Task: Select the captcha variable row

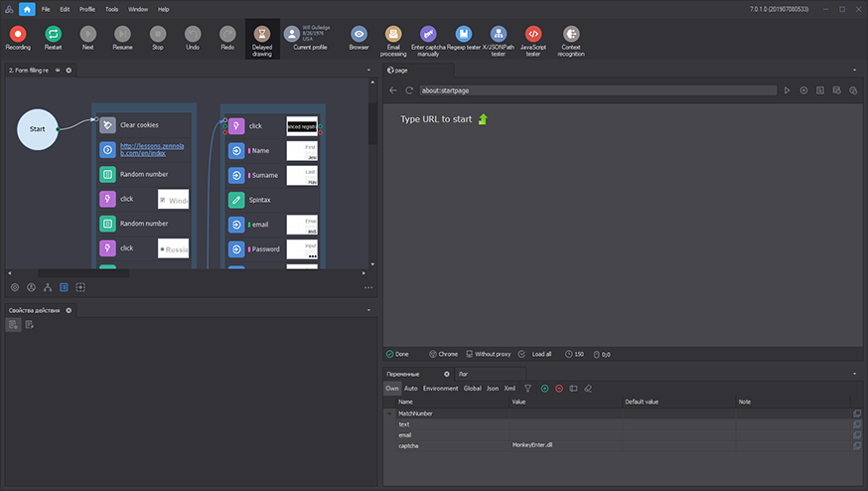Action: tap(623, 445)
